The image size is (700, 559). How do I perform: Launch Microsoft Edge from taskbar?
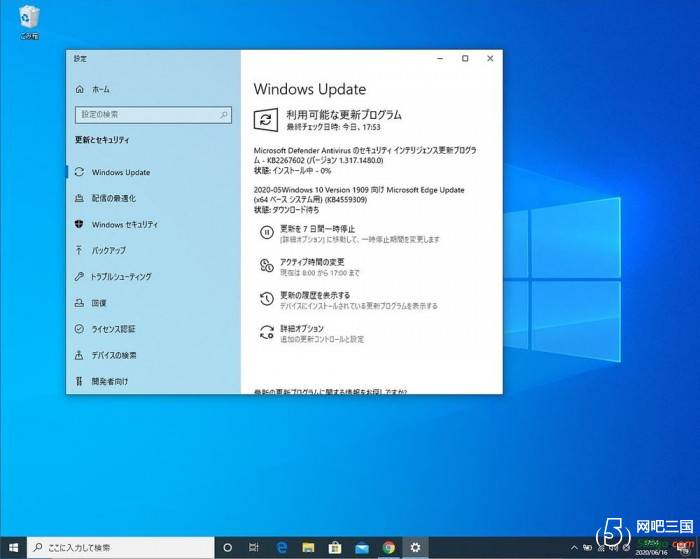[x=282, y=547]
